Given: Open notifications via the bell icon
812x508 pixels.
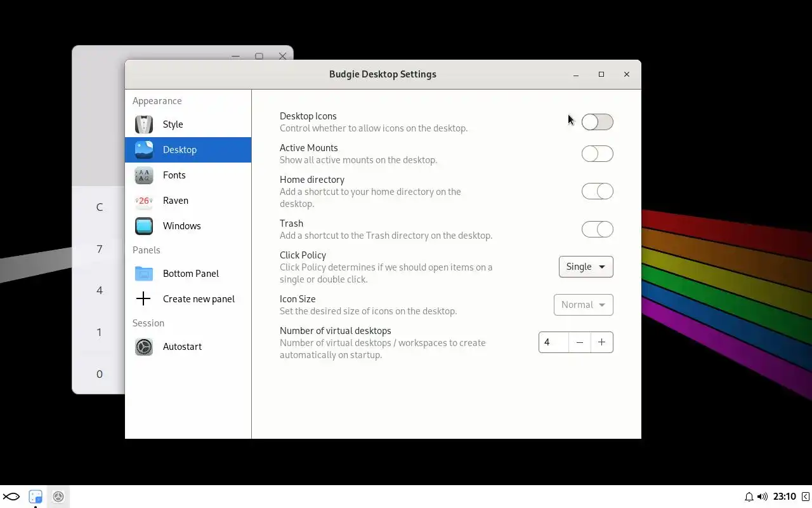Looking at the screenshot, I should (x=749, y=497).
